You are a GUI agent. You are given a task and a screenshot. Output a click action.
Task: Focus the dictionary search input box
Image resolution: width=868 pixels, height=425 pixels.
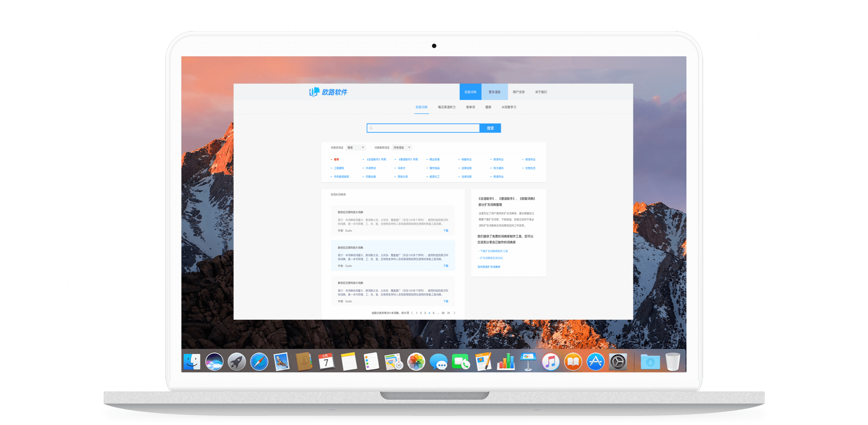423,128
